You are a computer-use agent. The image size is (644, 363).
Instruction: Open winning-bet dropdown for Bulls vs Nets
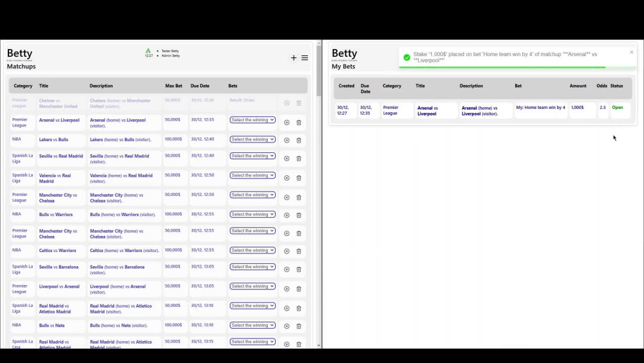coord(252,325)
